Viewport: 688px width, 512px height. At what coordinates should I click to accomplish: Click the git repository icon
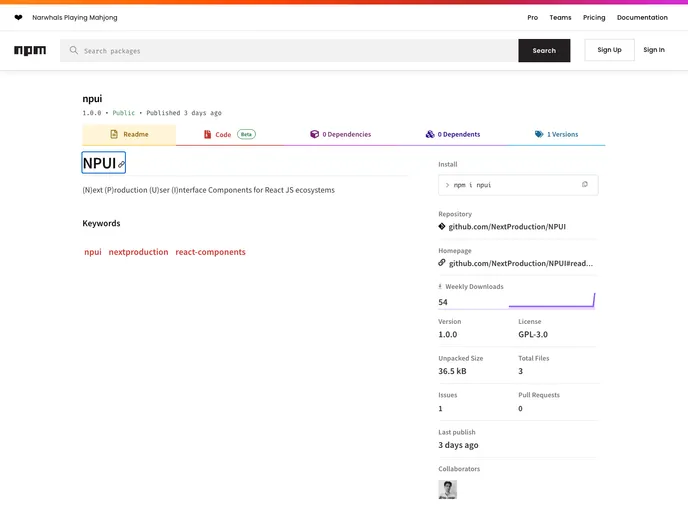(442, 227)
